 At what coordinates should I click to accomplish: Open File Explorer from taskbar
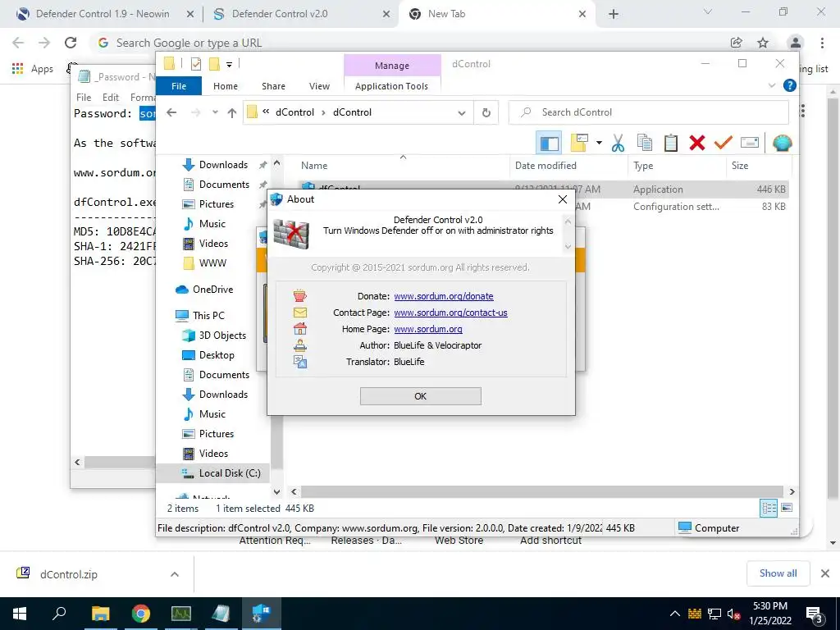(100, 614)
